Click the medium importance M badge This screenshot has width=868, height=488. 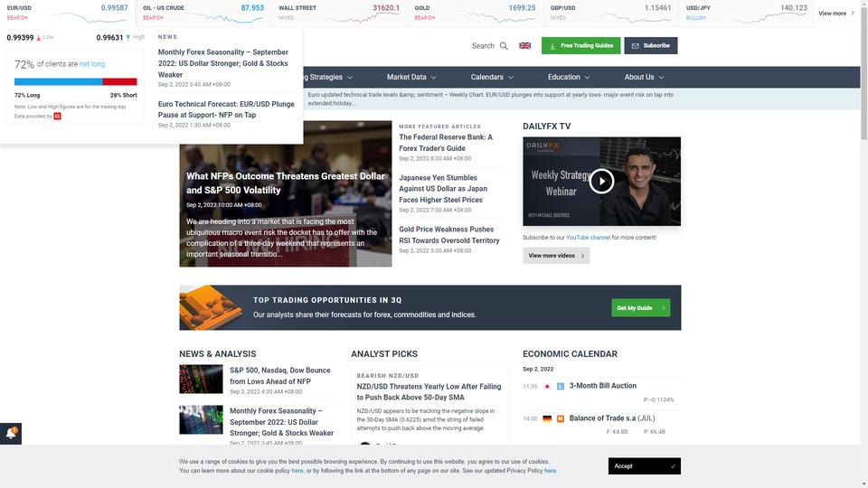[561, 418]
